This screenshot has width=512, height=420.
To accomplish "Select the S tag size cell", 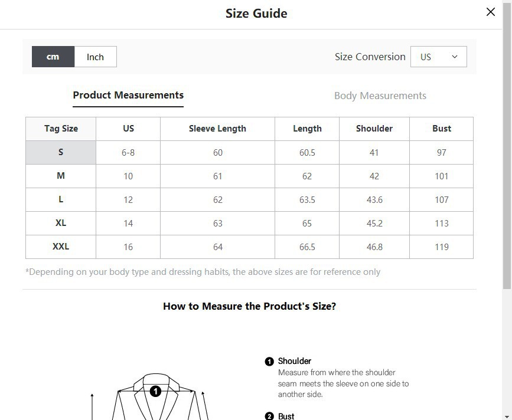I will (x=61, y=152).
